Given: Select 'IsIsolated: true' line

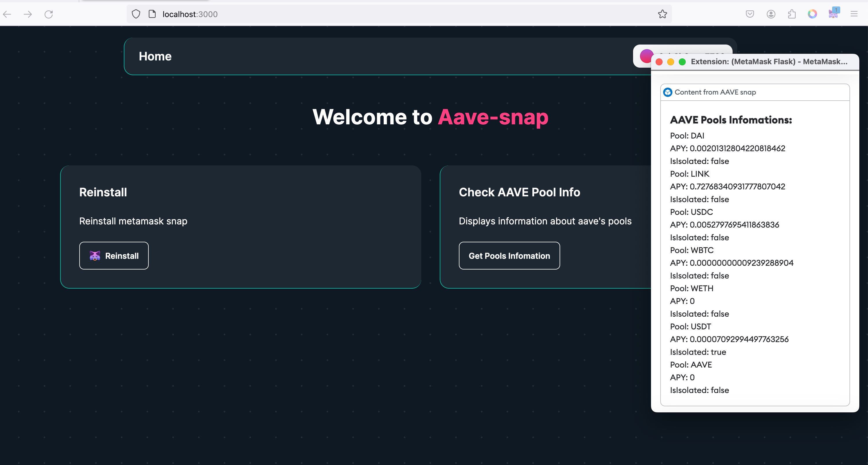Looking at the screenshot, I should pyautogui.click(x=698, y=352).
